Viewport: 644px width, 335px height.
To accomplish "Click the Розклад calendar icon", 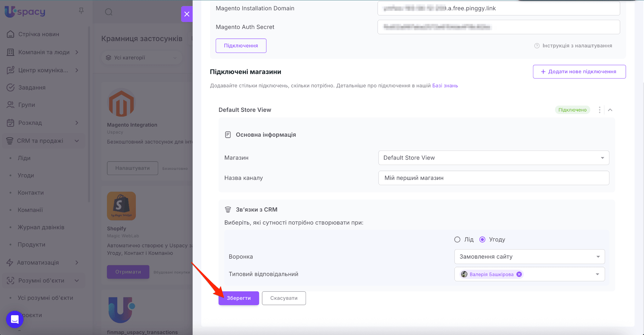I will click(10, 123).
